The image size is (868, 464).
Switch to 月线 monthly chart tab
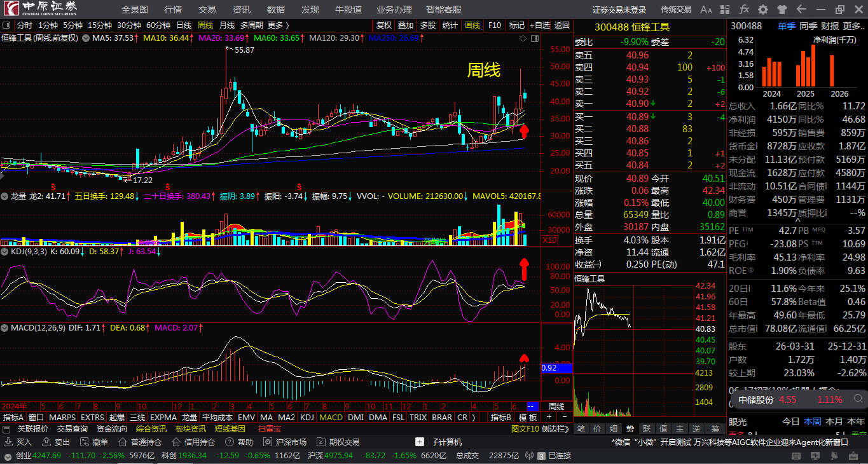[227, 25]
